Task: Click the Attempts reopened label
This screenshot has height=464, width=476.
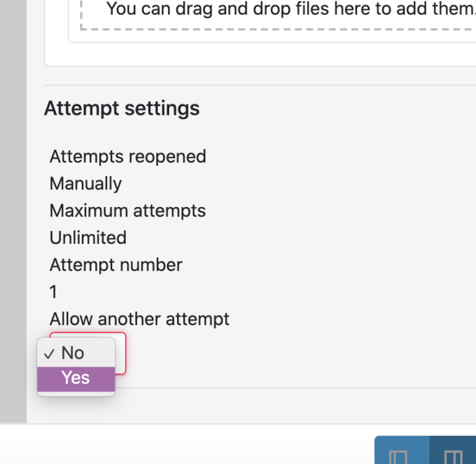Action: pyautogui.click(x=128, y=156)
